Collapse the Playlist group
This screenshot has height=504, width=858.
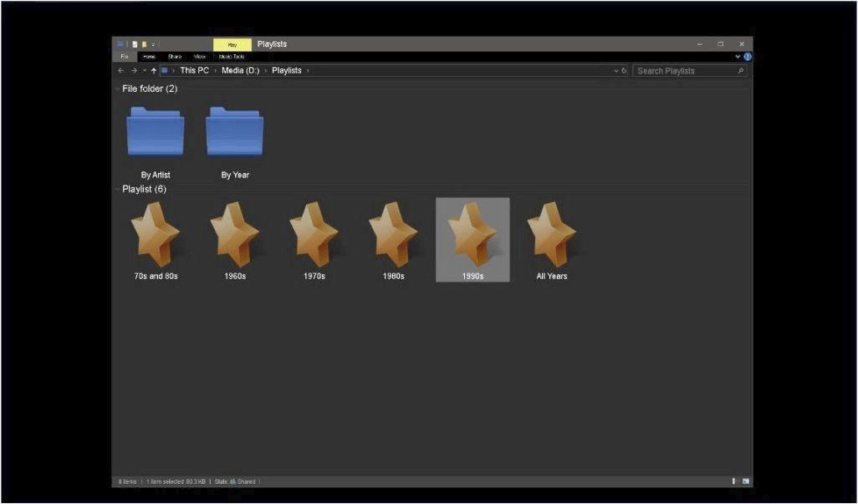[x=118, y=190]
